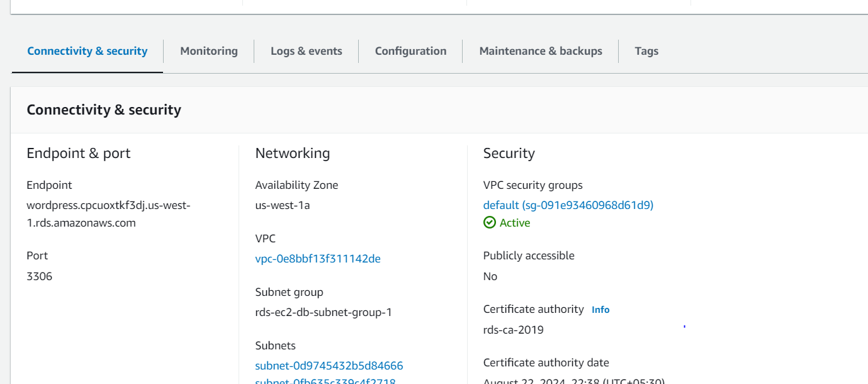Click the Info link beside Certificate authority
Viewport: 868px width, 384px height.
(x=600, y=310)
